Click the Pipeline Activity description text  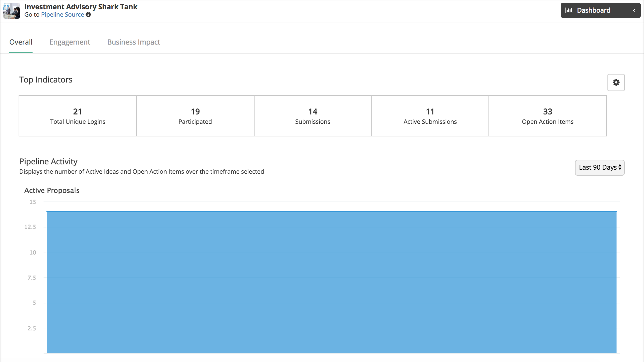tap(142, 172)
